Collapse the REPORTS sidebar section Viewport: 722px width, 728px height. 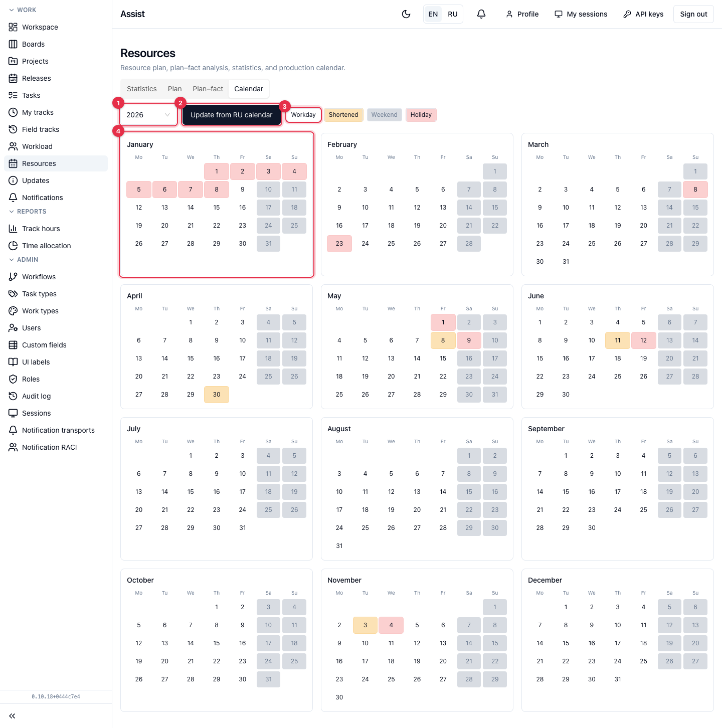pyautogui.click(x=28, y=212)
